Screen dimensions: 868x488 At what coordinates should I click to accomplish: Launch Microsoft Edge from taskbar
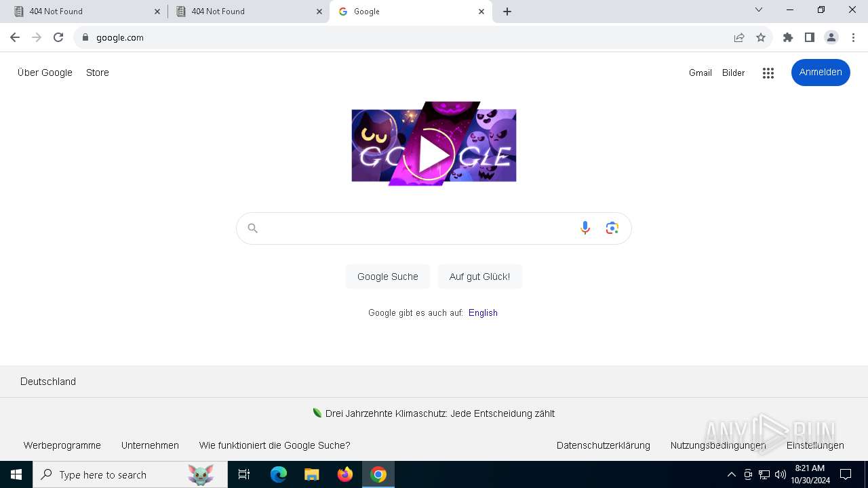coord(279,474)
